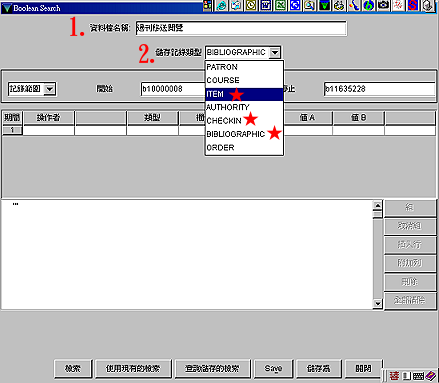This screenshot has width=439, height=383.
Task: Click the 期間 column header in the table
Action: click(x=12, y=118)
